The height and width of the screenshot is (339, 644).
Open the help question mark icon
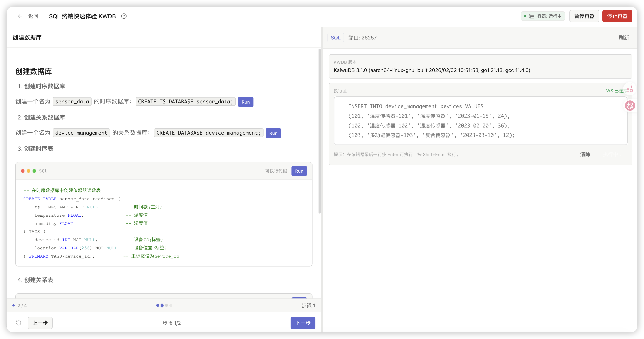(124, 16)
